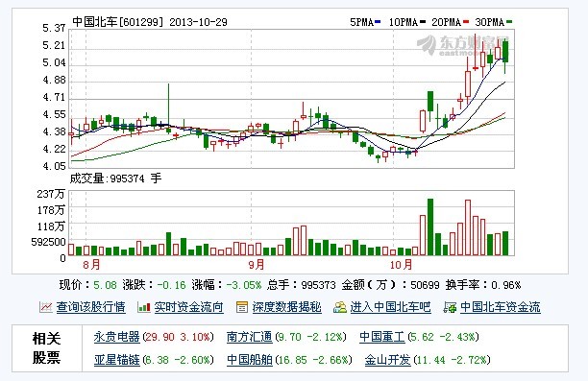Viewport: 588px width, 381px height.
Task: Click the 10月 marker on the volume axis
Action: (x=401, y=265)
